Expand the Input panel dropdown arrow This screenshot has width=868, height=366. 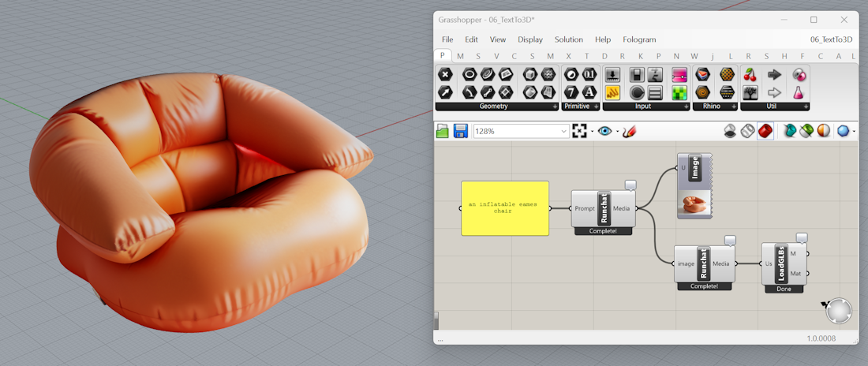click(x=686, y=106)
